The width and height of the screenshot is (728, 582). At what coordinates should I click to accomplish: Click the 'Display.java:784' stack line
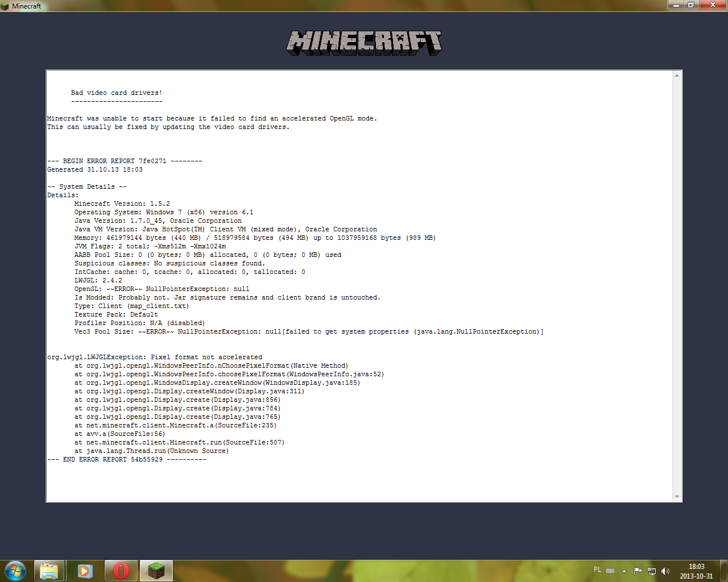click(x=177, y=408)
